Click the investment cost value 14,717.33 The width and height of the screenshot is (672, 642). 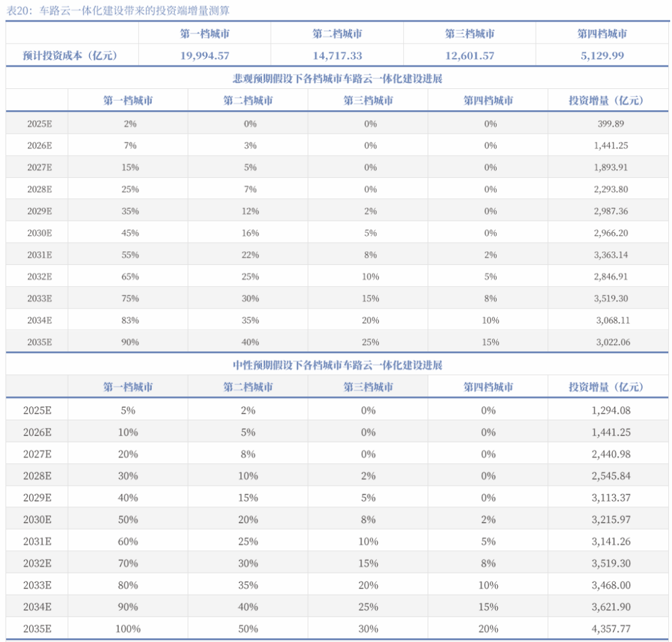(337, 56)
